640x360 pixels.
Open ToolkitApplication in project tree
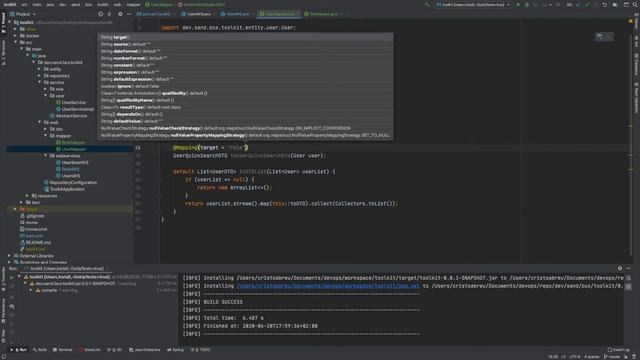64,189
